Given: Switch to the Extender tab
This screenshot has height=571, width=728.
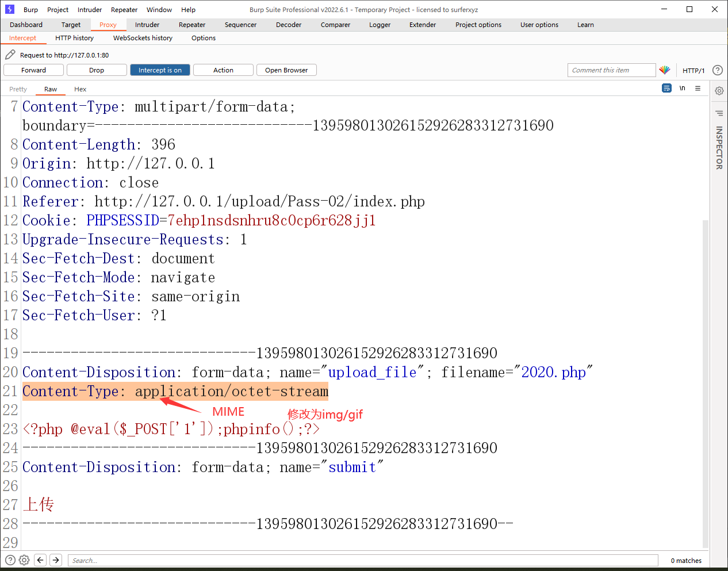Looking at the screenshot, I should click(423, 25).
